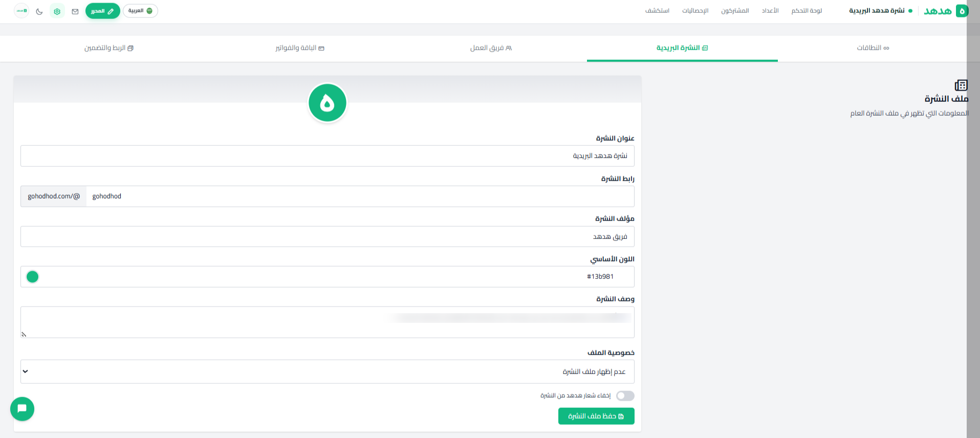Open the الباقة والفواتير tab

pyautogui.click(x=300, y=48)
